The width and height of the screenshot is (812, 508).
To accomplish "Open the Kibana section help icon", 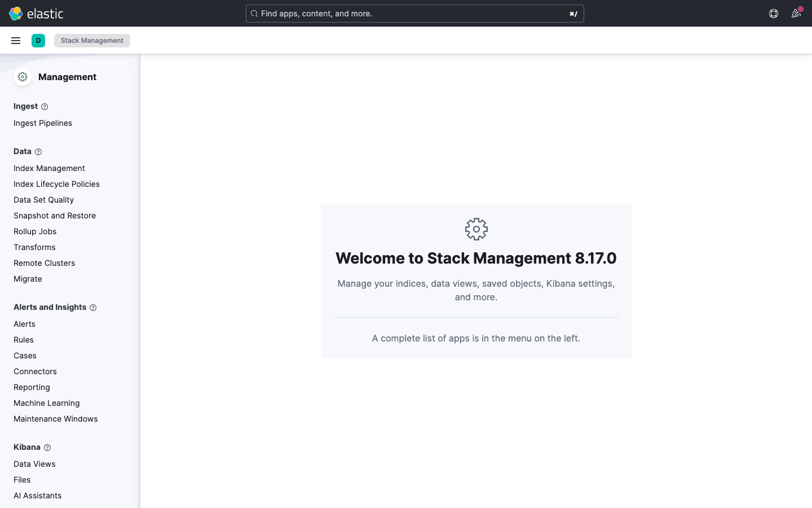I will pyautogui.click(x=47, y=447).
